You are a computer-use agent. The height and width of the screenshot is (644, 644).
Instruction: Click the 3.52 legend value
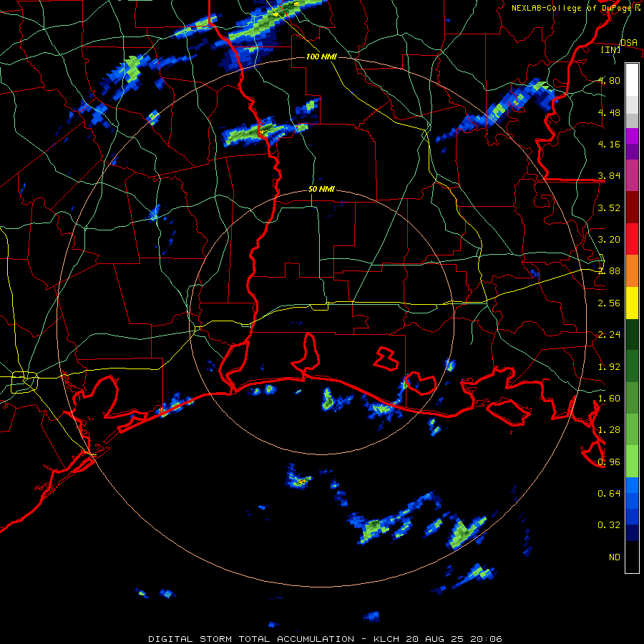pyautogui.click(x=609, y=208)
